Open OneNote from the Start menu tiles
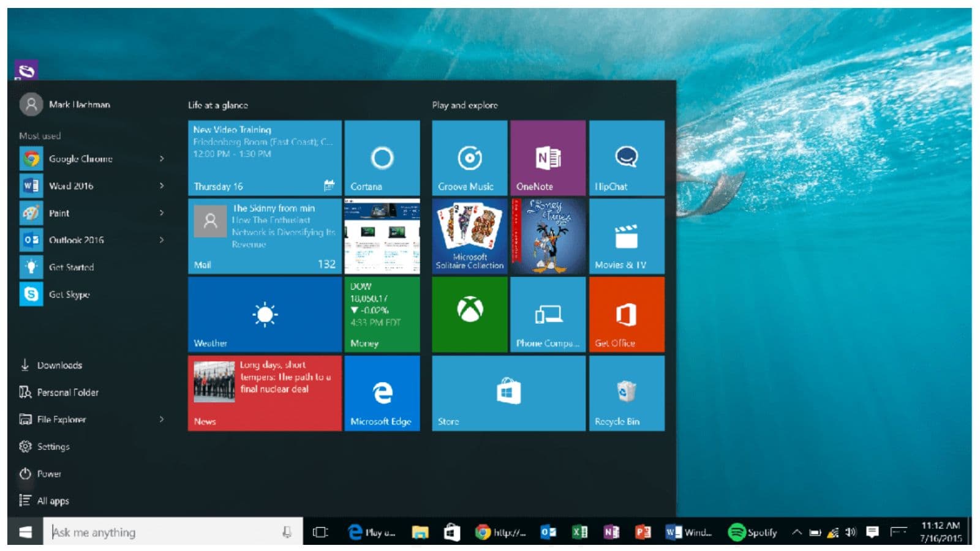980x551 pixels. (x=548, y=158)
